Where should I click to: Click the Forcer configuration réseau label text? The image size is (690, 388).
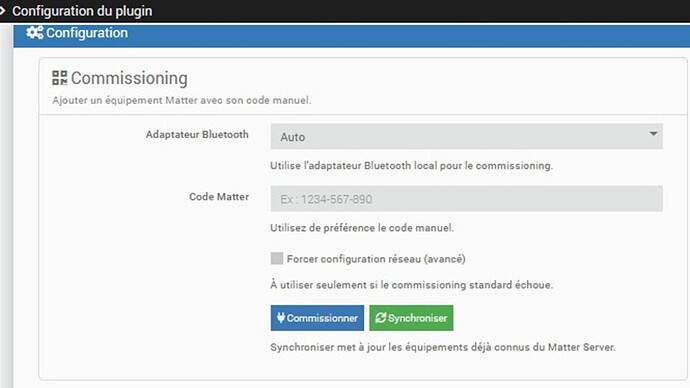(x=376, y=259)
